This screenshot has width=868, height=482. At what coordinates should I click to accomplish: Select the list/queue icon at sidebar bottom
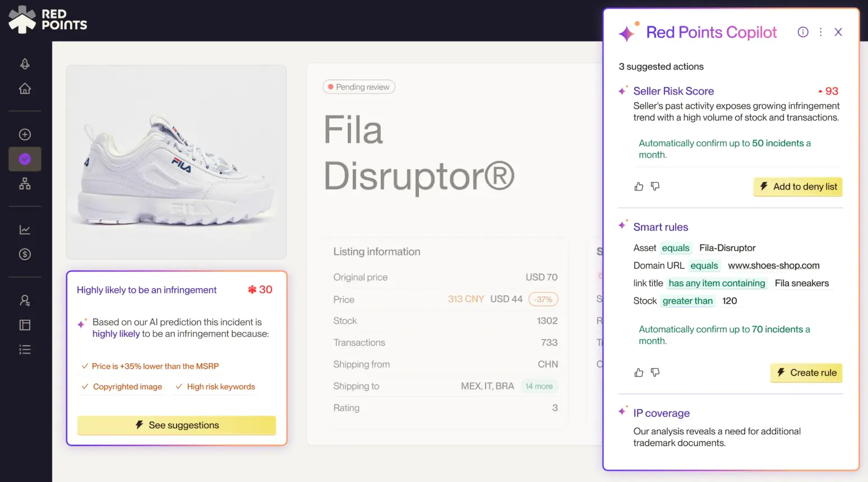[x=25, y=349]
